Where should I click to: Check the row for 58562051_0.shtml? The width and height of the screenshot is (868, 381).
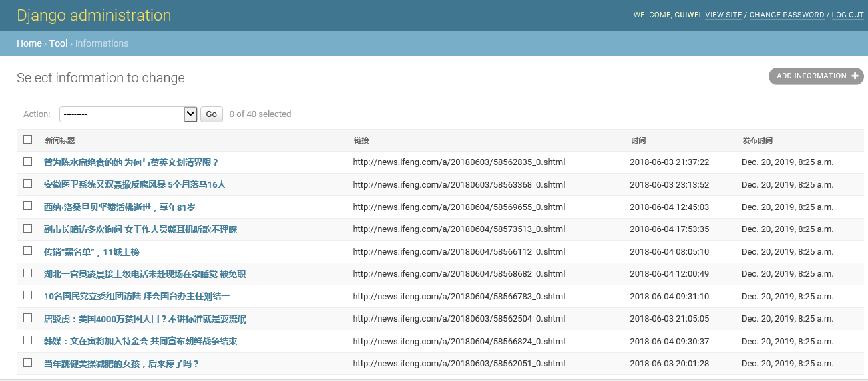[x=27, y=363]
